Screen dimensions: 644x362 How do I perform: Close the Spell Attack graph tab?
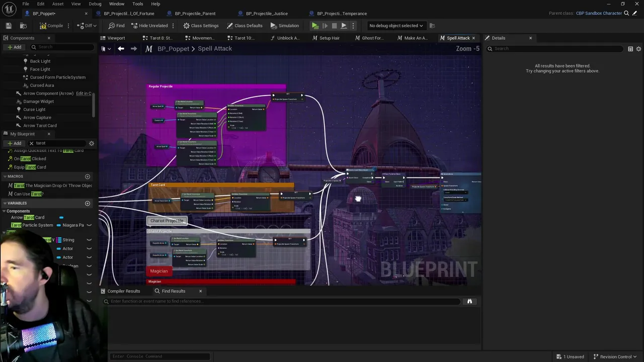473,38
